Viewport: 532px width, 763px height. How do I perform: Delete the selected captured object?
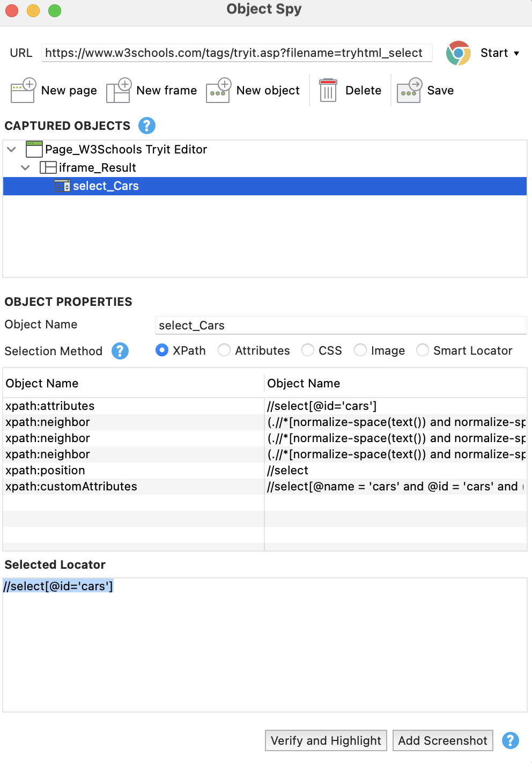[328, 90]
